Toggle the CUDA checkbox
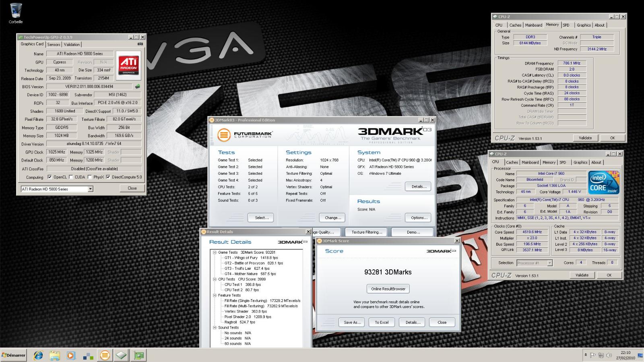This screenshot has width=644, height=362. pos(71,177)
